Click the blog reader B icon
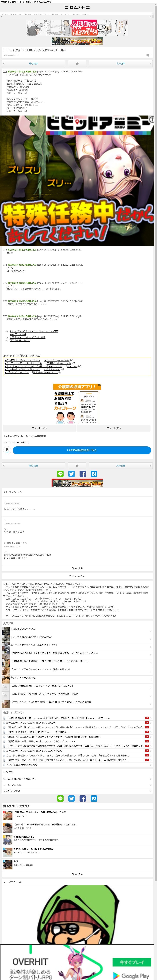Viewport: 157px width, 980px height. pos(7,450)
